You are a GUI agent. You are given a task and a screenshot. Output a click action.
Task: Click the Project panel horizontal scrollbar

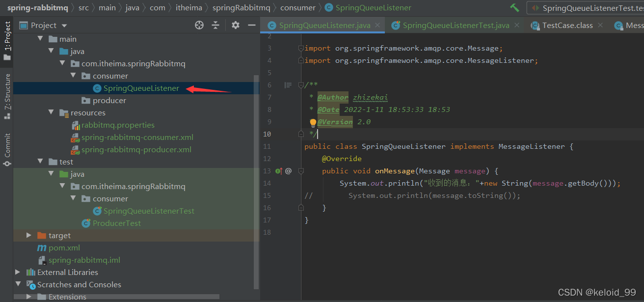coord(116,296)
